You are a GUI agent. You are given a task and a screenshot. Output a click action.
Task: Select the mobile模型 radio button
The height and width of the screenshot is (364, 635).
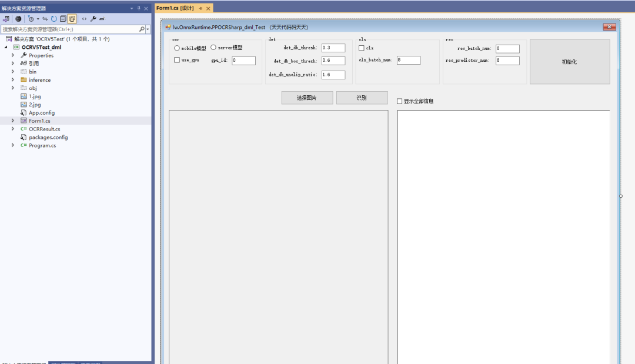[177, 48]
